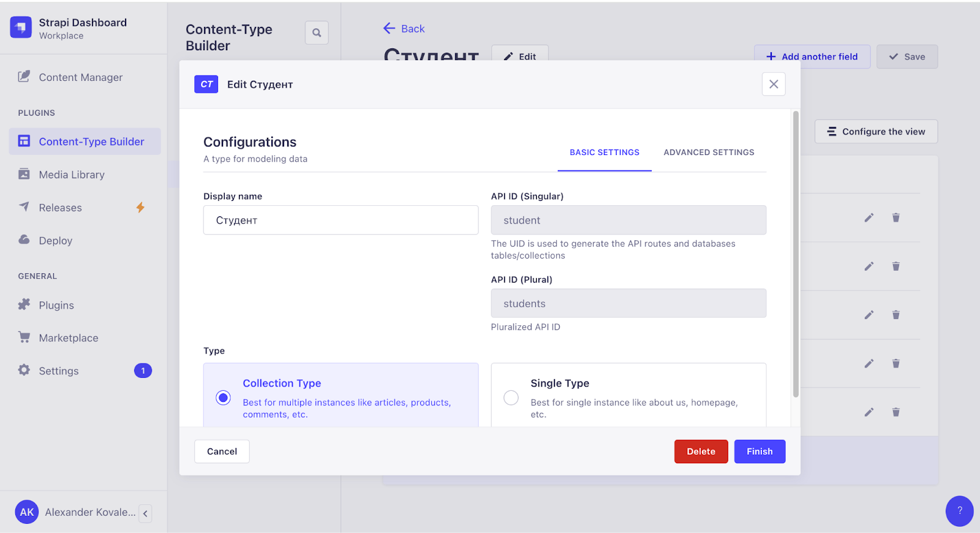980x533 pixels.
Task: Click the trash icon in third field row
Action: [x=895, y=315]
